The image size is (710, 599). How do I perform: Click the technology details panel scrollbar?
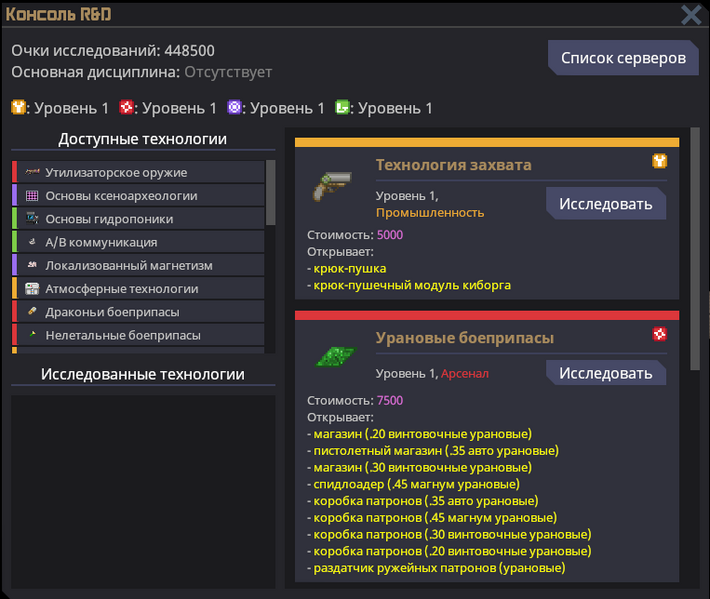(695, 250)
